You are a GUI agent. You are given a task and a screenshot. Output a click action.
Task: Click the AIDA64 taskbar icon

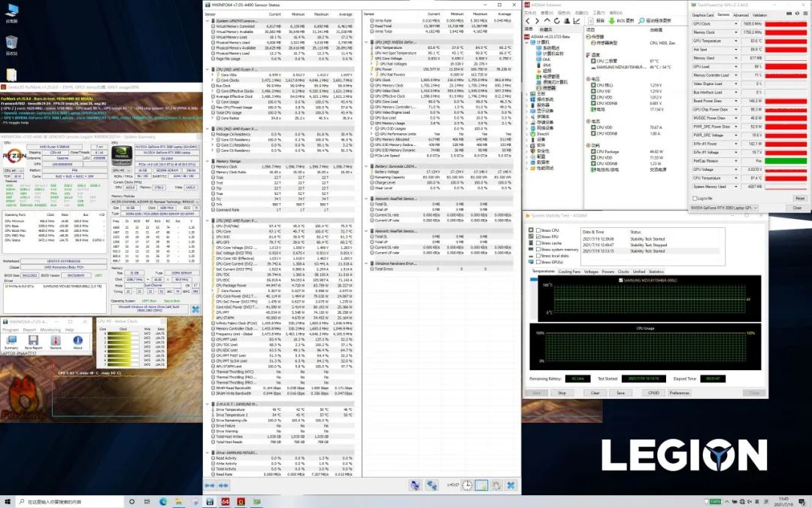tap(224, 500)
